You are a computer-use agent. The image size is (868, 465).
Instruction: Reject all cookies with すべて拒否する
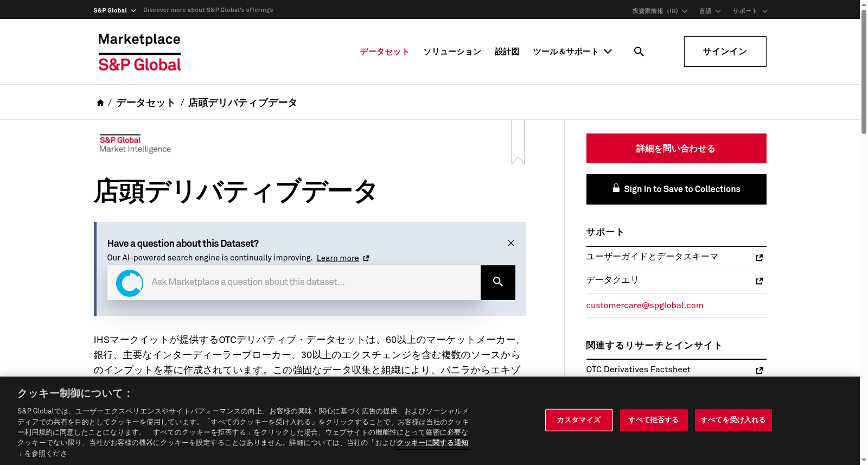pos(654,420)
